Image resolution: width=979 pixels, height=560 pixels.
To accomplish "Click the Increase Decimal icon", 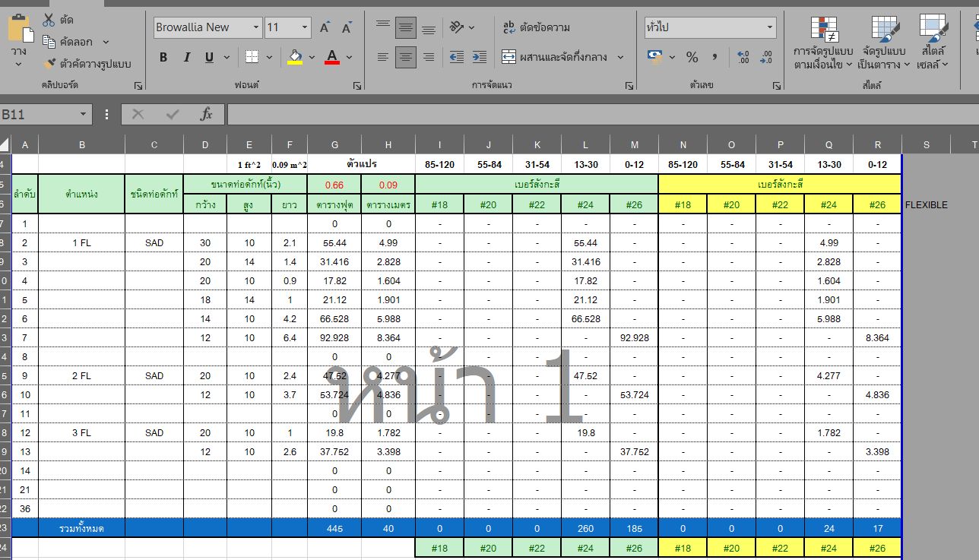I will [x=743, y=57].
